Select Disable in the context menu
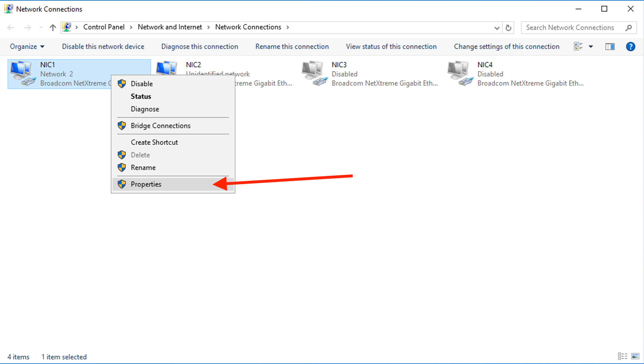This screenshot has width=644, height=364. 141,84
